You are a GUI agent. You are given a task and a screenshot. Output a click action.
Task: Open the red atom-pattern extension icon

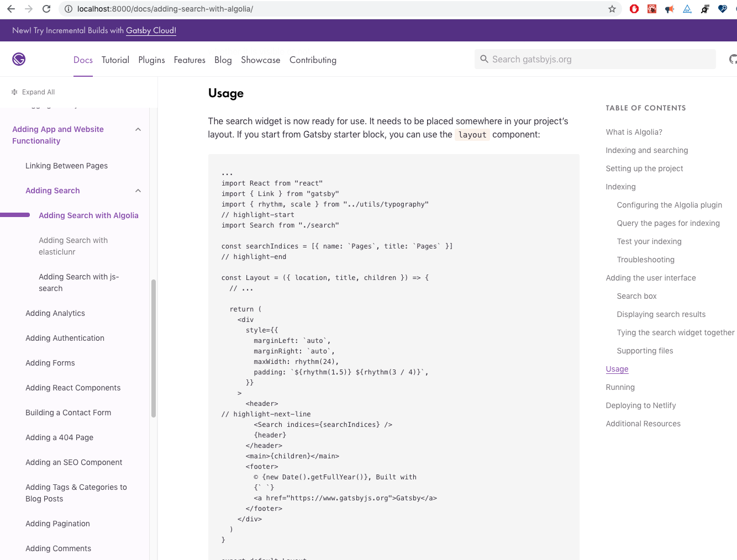652,9
